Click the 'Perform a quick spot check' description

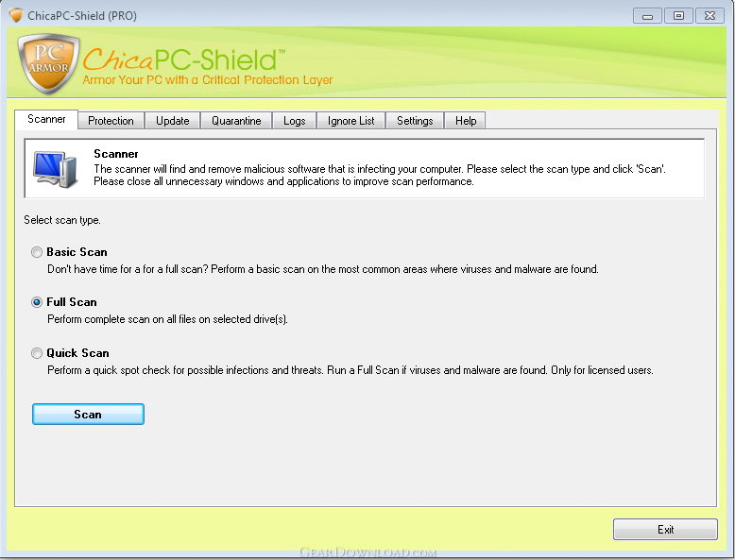pos(350,370)
